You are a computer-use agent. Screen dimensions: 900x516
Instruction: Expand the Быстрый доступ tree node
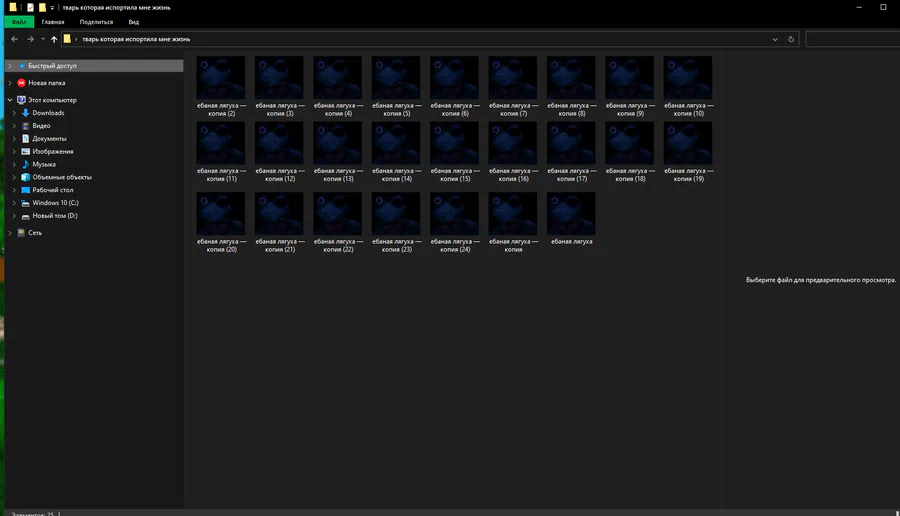coord(10,66)
